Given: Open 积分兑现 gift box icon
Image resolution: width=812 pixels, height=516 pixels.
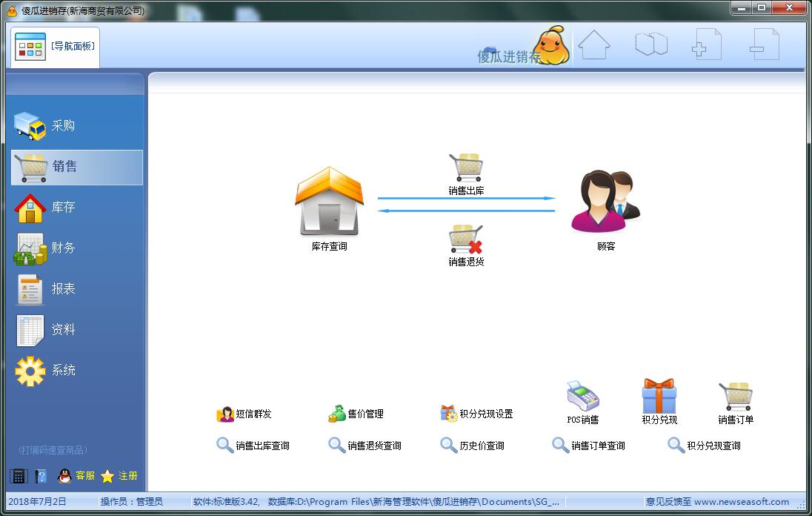Looking at the screenshot, I should 659,396.
